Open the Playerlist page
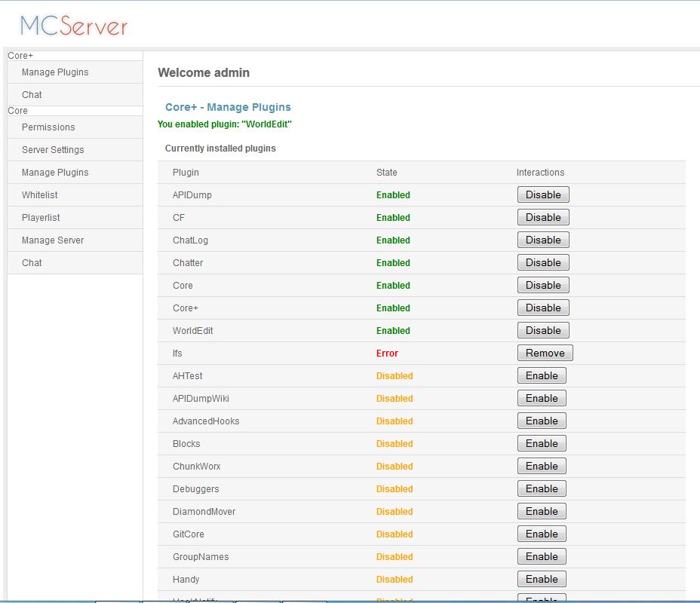 [41, 218]
